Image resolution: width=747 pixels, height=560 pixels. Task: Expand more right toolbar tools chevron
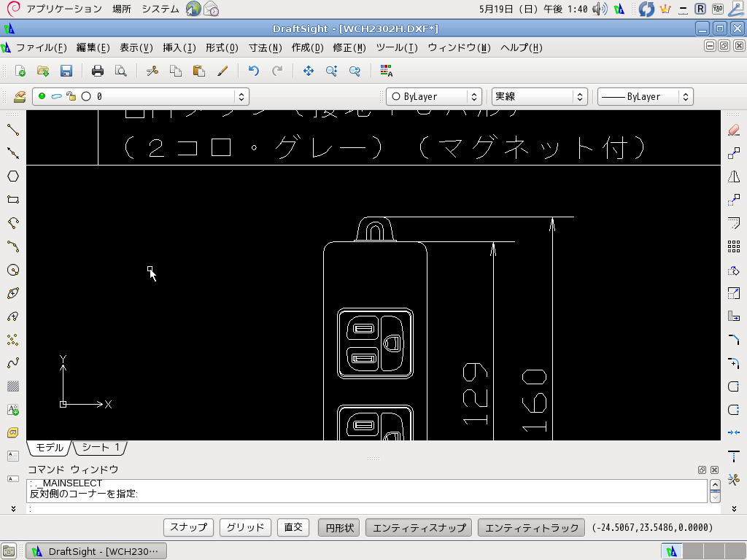pyautogui.click(x=734, y=508)
